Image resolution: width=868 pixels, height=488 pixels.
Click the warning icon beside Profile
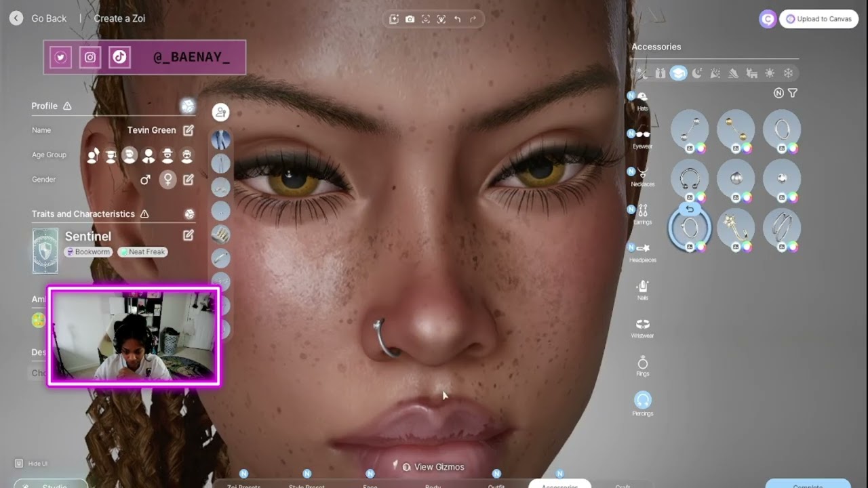tap(67, 106)
